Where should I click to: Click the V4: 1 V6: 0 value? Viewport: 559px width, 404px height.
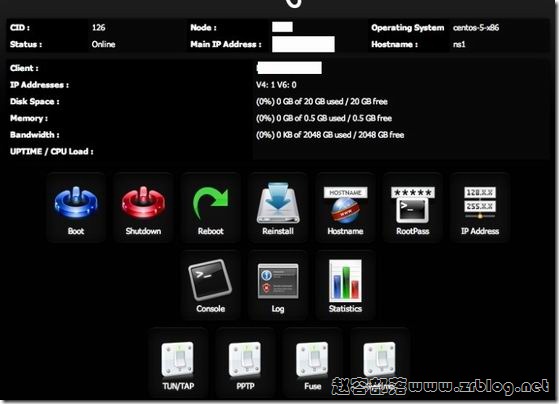[276, 85]
